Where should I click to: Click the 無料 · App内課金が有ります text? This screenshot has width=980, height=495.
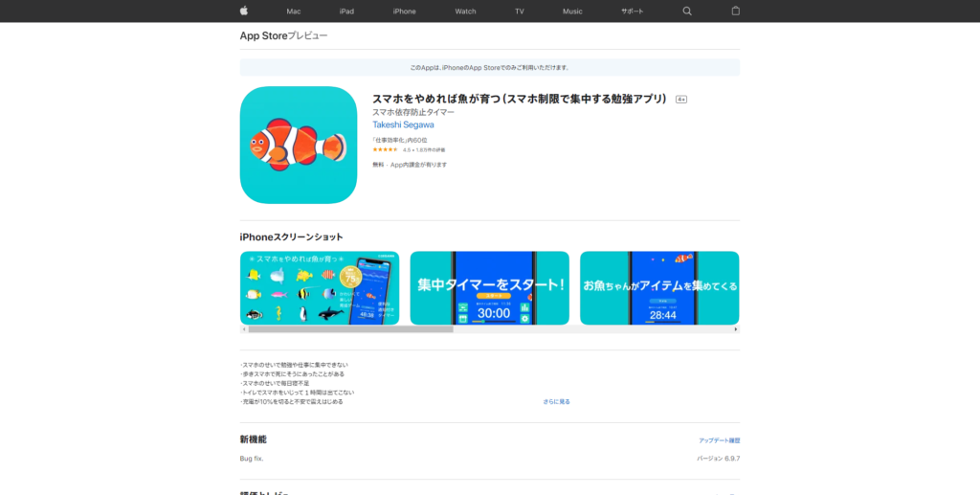[410, 165]
